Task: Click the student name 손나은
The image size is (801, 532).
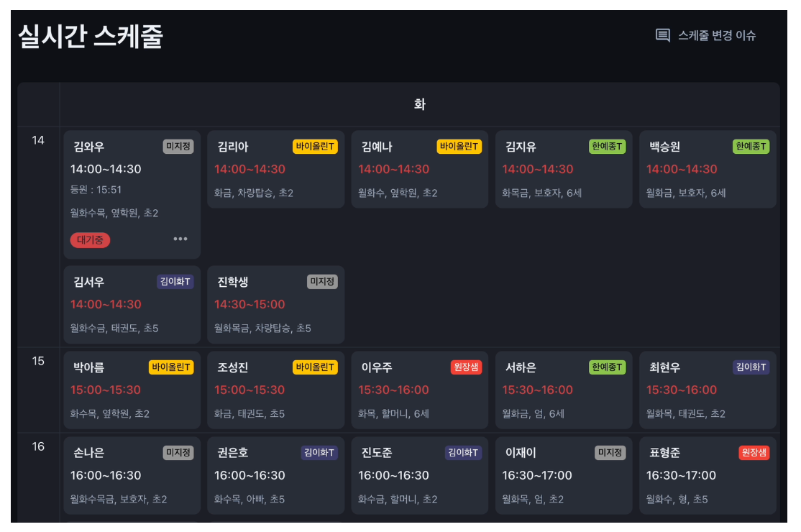Action: 89,453
